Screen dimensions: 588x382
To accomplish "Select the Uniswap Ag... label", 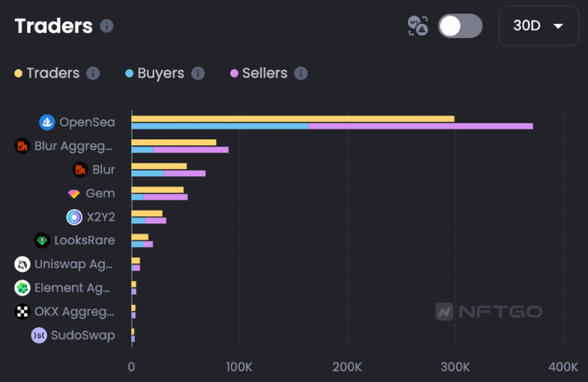I will [73, 264].
